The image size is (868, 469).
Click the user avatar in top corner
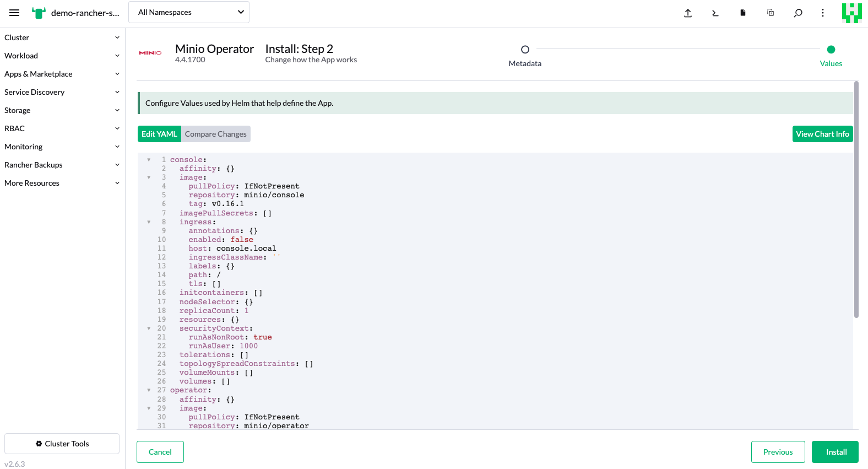(851, 13)
